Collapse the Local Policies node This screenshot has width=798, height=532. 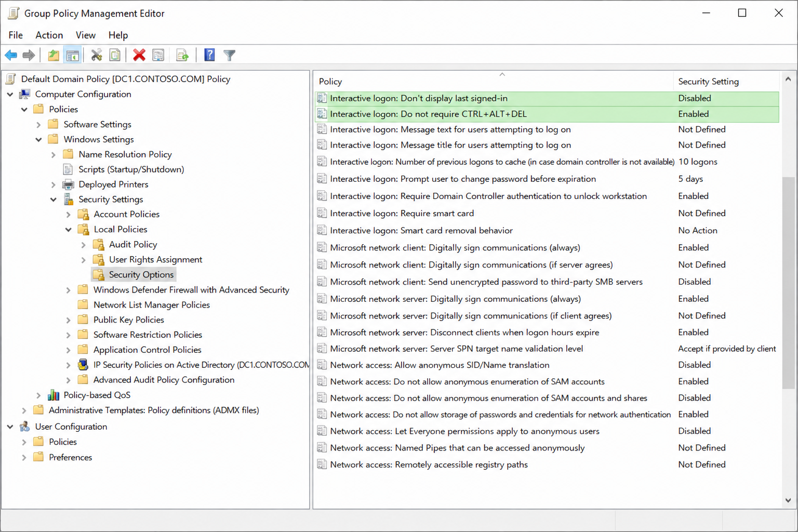point(69,230)
